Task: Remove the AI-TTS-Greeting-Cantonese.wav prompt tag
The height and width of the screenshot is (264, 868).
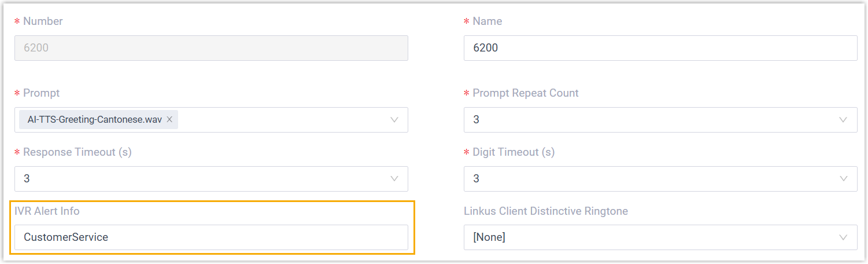Action: 169,119
